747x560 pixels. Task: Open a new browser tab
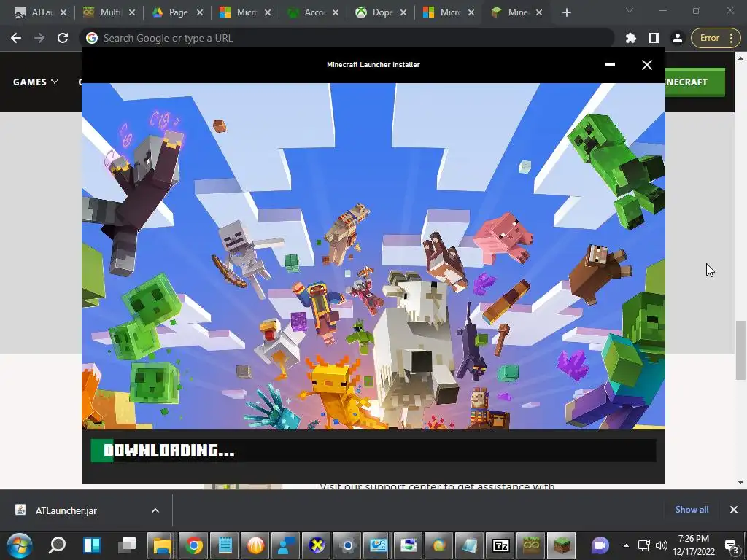[x=566, y=13]
